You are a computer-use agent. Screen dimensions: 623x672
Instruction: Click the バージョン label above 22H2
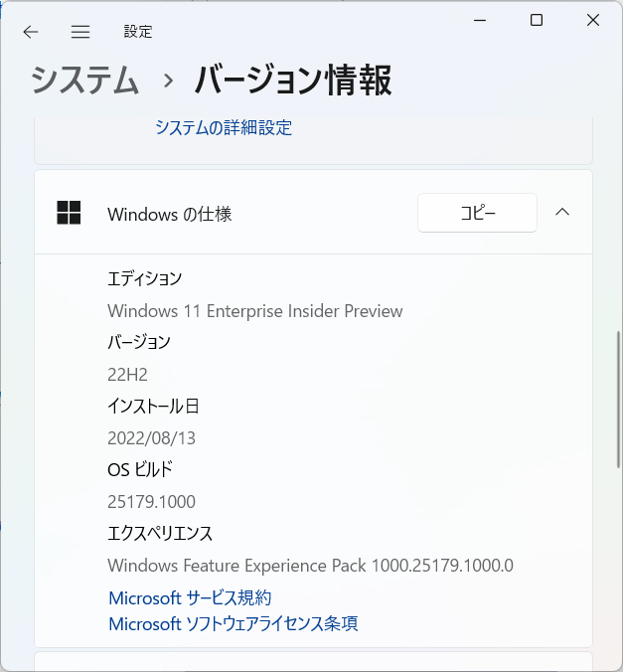click(x=139, y=342)
